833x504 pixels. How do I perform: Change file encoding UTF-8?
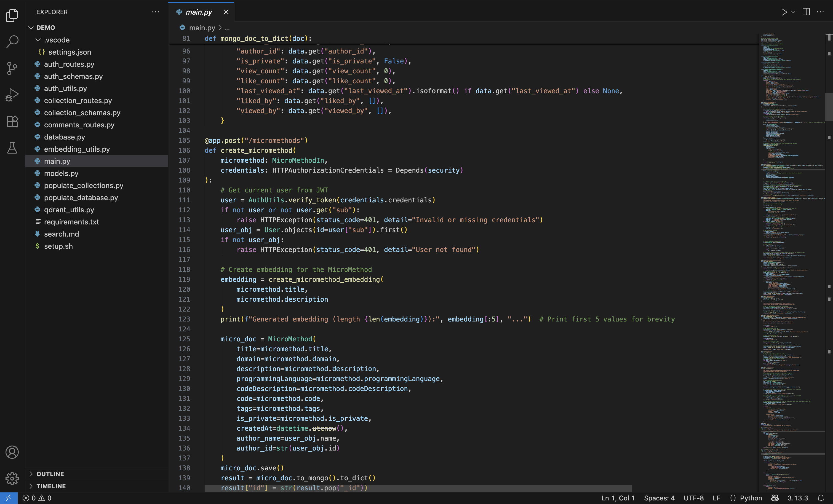693,498
